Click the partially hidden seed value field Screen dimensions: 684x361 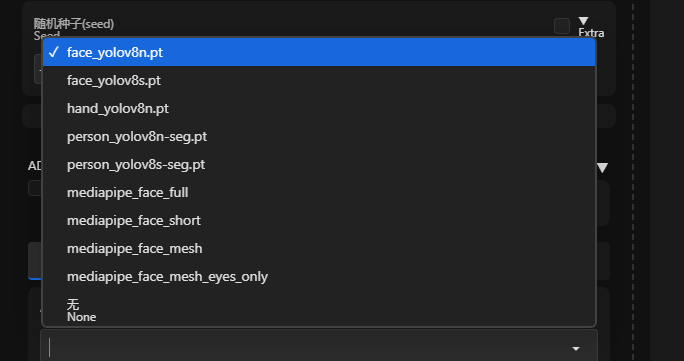38,69
